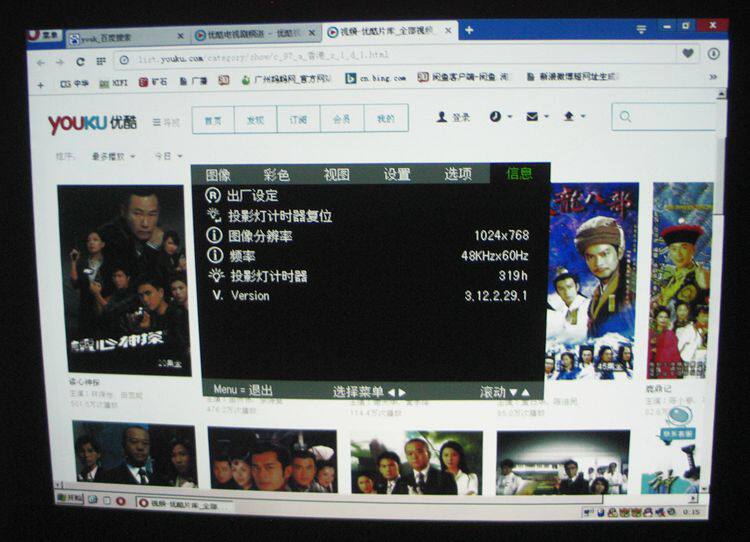Choose 投影灯计时器复位 lamp timer reset entry
750x542 pixels.
tap(270, 216)
